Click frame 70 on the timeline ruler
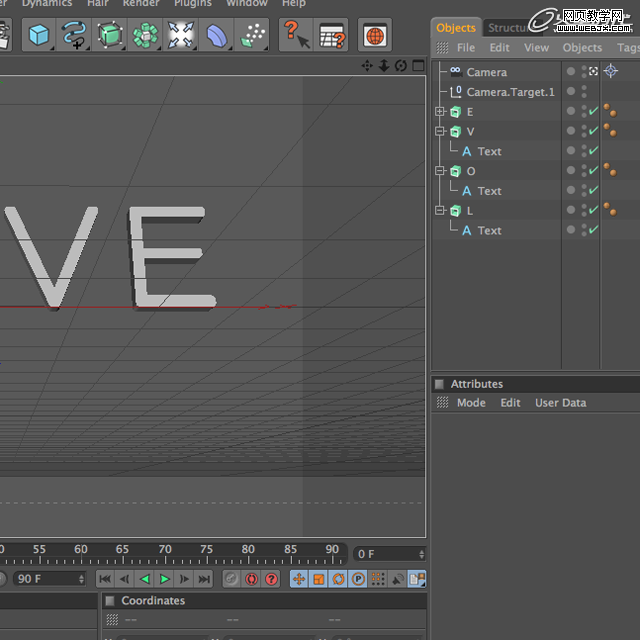The height and width of the screenshot is (640, 640). (x=165, y=553)
